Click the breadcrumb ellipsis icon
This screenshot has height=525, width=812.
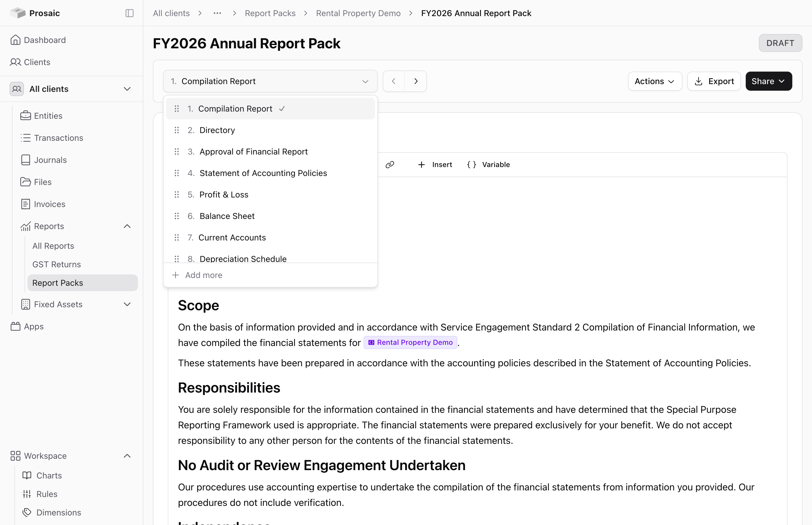[217, 13]
